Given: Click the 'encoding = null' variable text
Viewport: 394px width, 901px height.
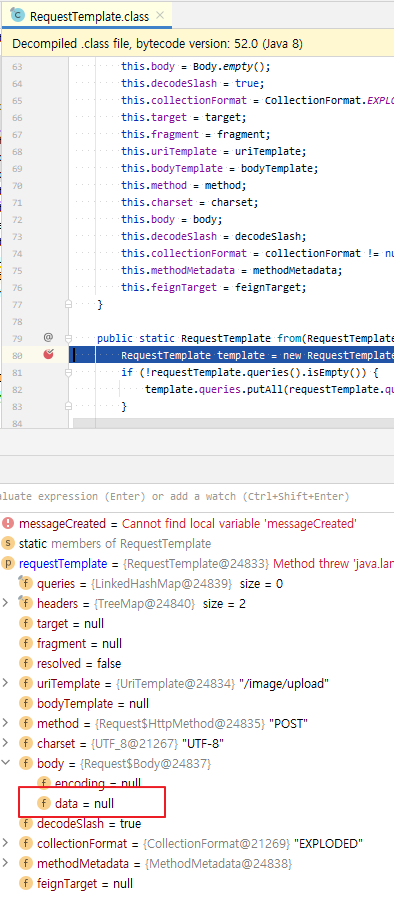Looking at the screenshot, I should 98,783.
